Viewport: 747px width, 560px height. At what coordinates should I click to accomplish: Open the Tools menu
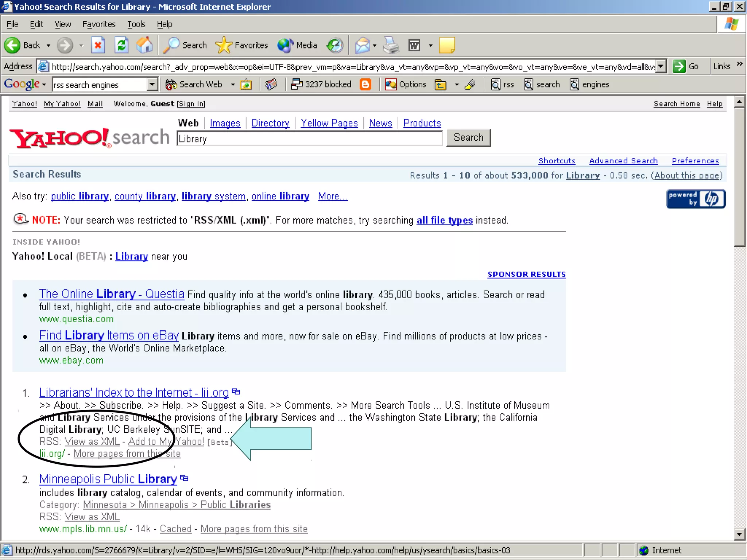tap(136, 24)
